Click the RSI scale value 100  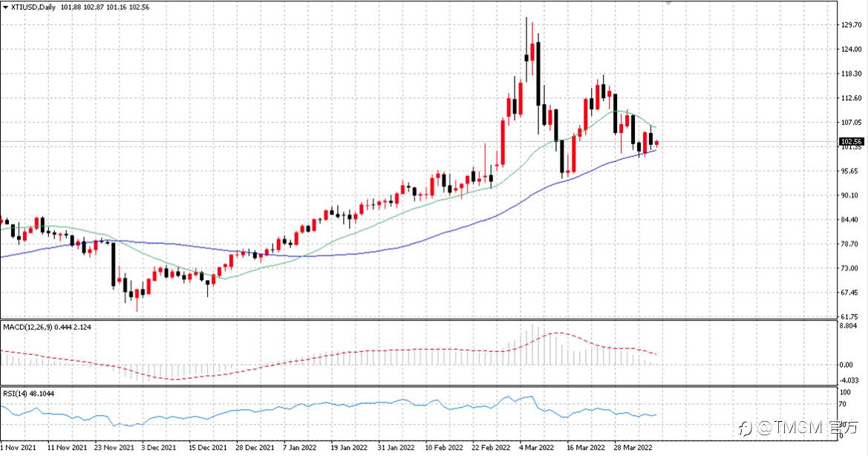tap(845, 392)
